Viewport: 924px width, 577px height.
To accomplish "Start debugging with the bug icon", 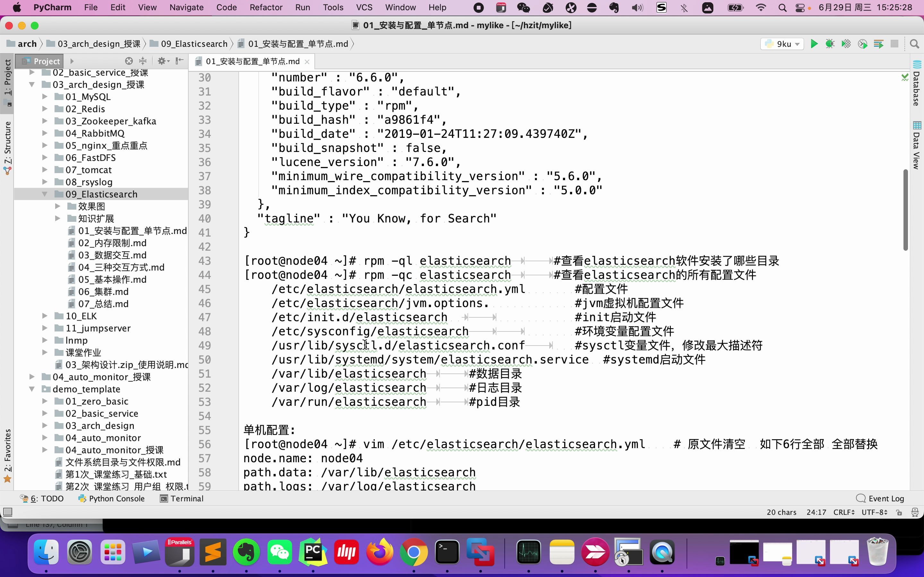I will click(830, 44).
